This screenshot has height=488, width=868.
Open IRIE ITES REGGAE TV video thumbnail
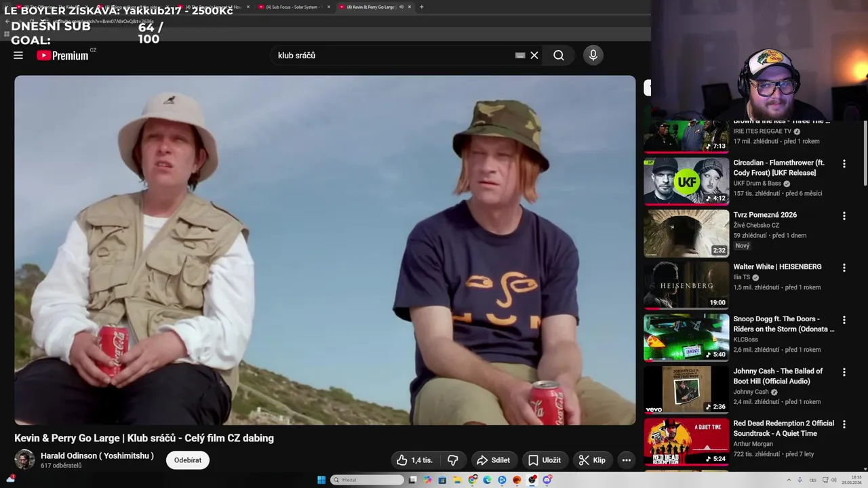(x=686, y=136)
